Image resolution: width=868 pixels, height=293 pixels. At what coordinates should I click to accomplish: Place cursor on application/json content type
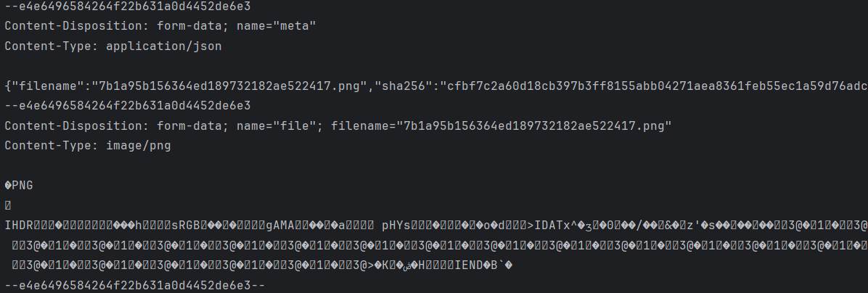[x=164, y=46]
